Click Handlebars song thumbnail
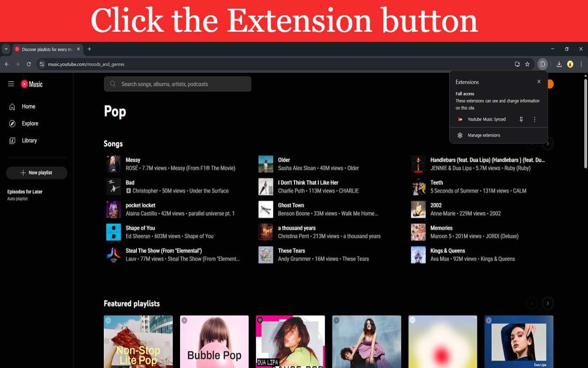588x368 pixels. pos(418,164)
